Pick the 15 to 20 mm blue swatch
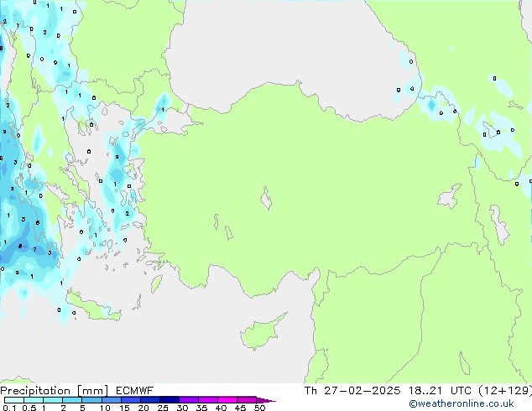The height and width of the screenshot is (411, 532). coord(131,400)
